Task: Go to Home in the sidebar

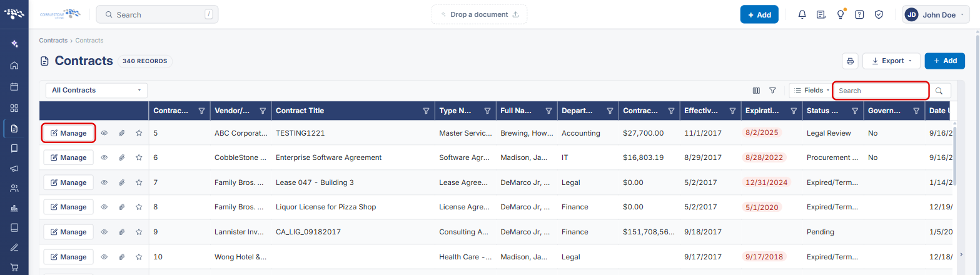Action: [x=14, y=66]
